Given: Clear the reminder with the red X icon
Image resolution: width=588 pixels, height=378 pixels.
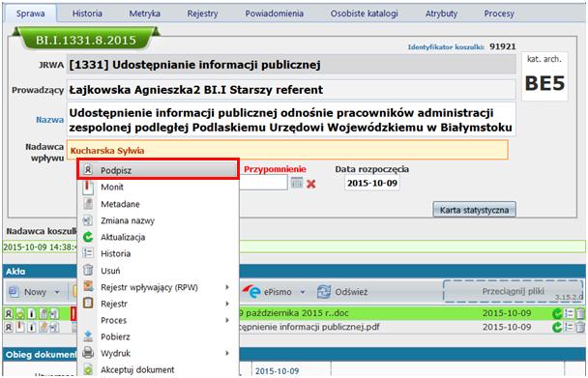Looking at the screenshot, I should (x=310, y=184).
